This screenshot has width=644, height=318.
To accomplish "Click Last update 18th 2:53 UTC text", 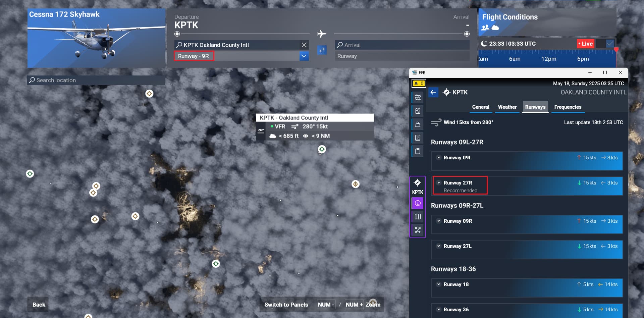I will (593, 122).
